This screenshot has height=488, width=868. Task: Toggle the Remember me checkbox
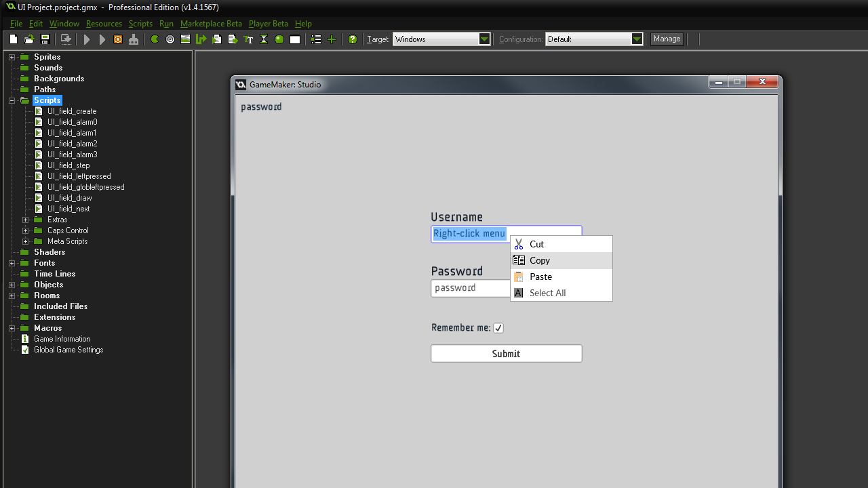coord(498,328)
